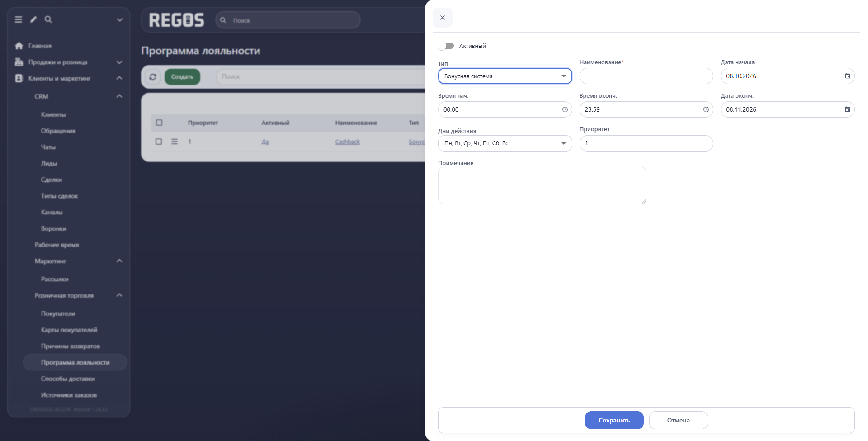Open the hamburger menu icon in sidebar
This screenshot has width=868, height=441.
[19, 19]
